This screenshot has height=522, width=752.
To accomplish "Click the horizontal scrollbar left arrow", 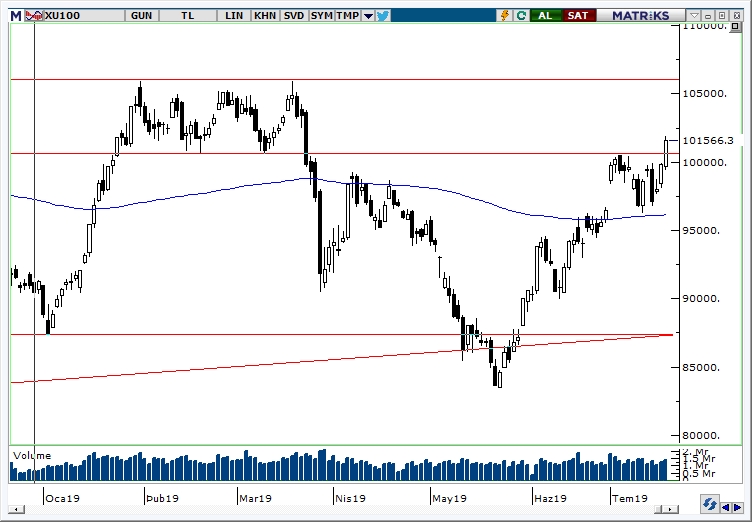I will (x=17, y=509).
